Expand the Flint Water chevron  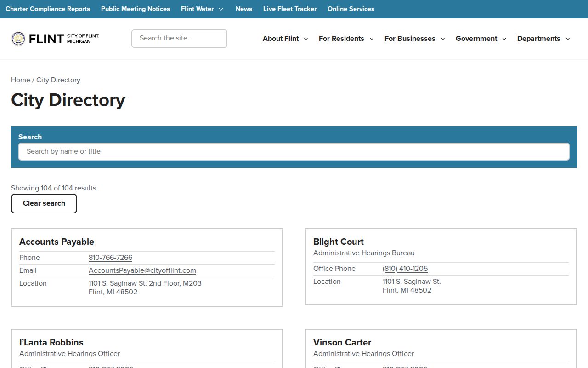[x=221, y=9]
